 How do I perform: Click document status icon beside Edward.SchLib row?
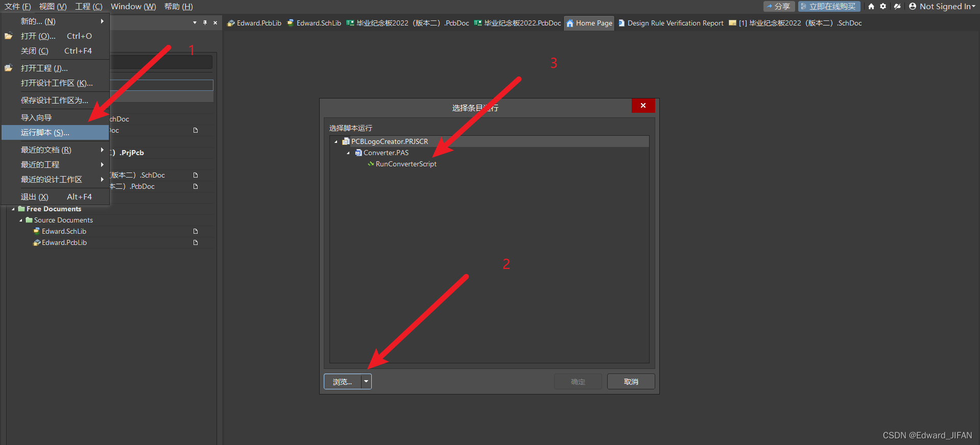coord(195,232)
